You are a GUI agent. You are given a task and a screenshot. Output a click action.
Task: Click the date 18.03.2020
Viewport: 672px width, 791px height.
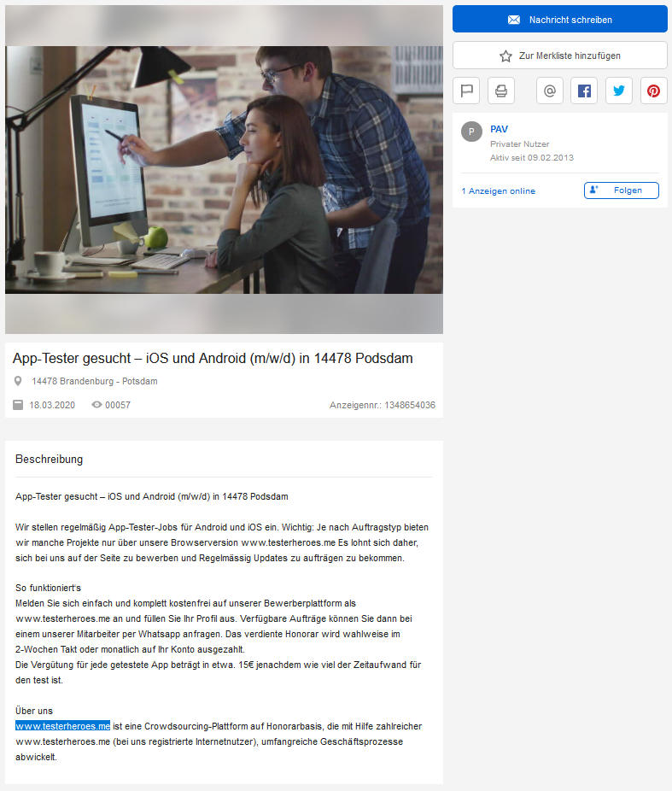tap(52, 405)
